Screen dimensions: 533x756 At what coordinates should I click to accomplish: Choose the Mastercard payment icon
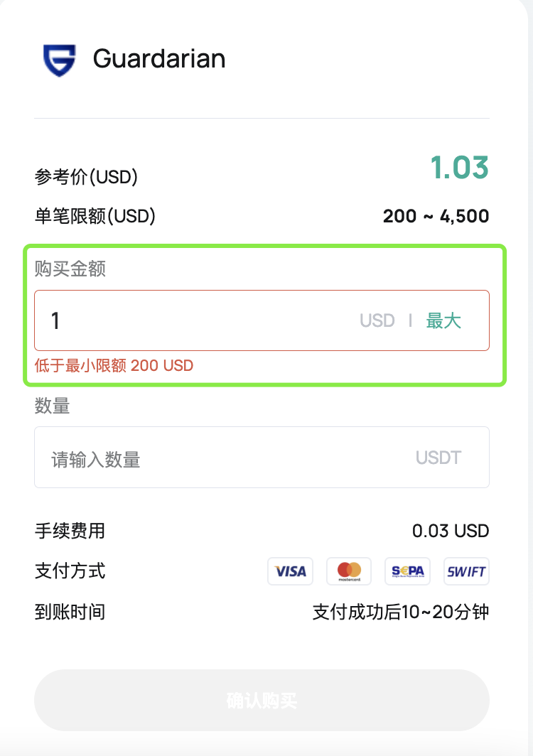click(350, 571)
